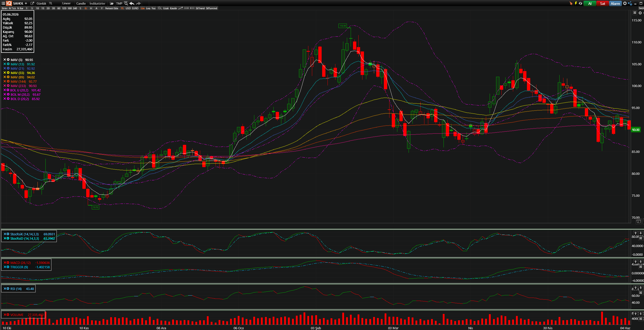The image size is (644, 330).
Task: Move the VOLUME pane up
Action: [636, 314]
